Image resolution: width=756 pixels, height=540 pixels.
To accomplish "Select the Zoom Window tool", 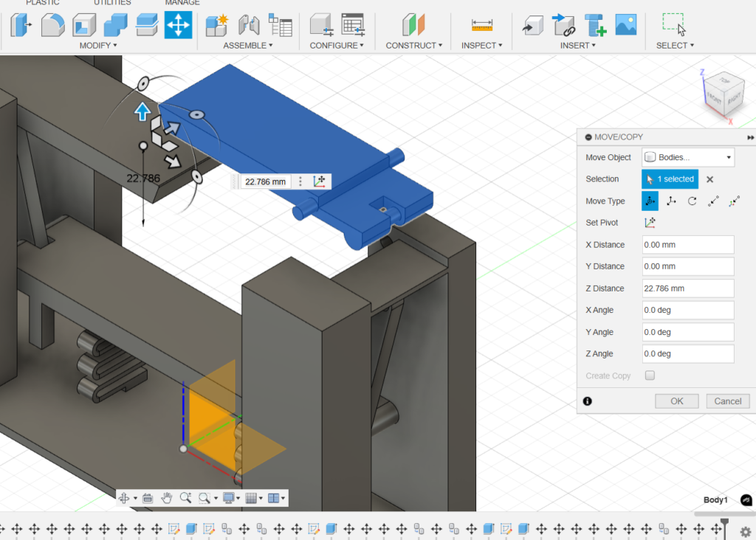I will pyautogui.click(x=205, y=498).
